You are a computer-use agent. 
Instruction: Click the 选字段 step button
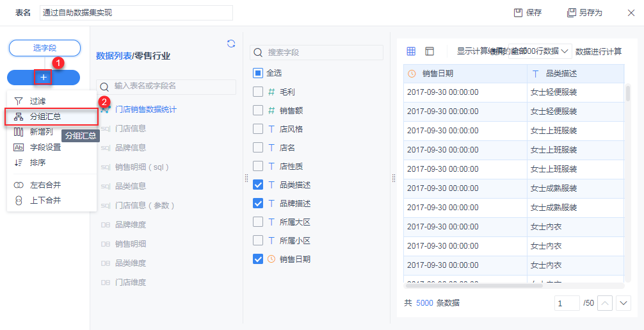tap(44, 48)
